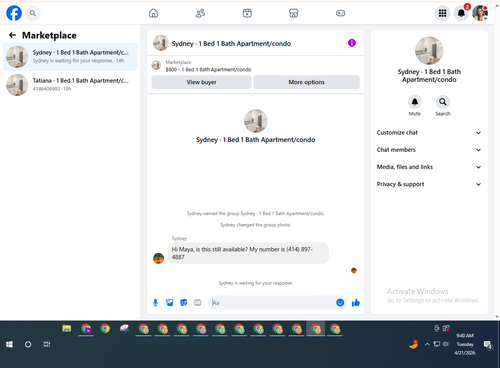The image size is (500, 368).
Task: Record a voice clip with microphone icon
Action: (155, 303)
